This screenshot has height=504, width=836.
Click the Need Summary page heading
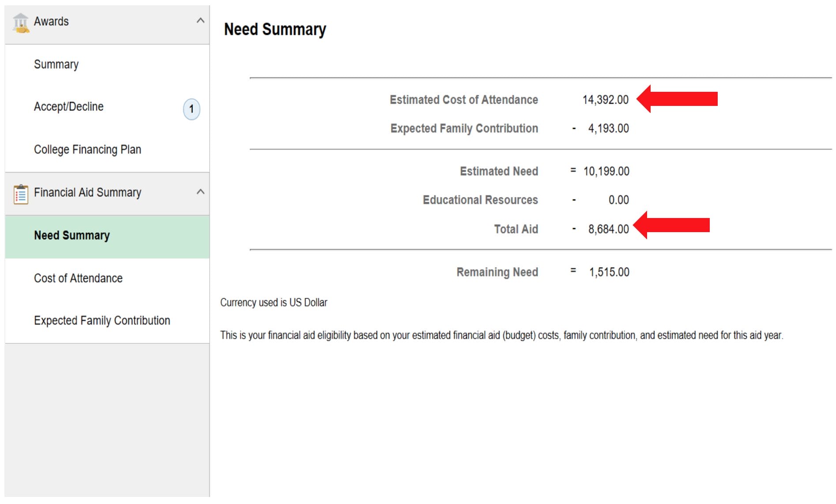(275, 30)
